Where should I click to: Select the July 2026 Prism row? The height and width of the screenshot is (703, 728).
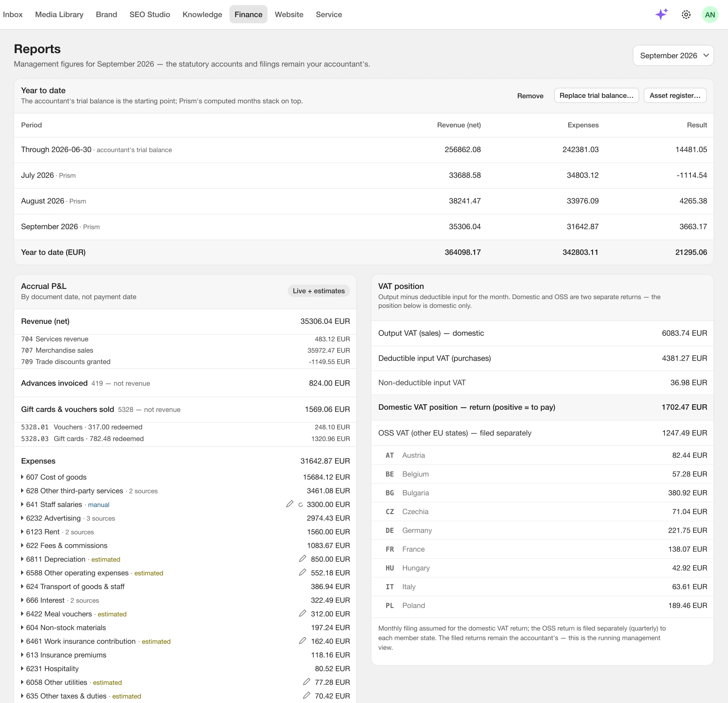363,175
